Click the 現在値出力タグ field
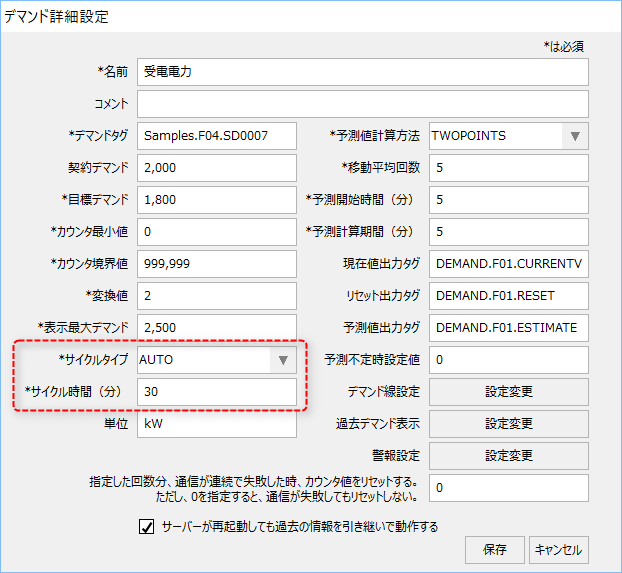 click(x=508, y=264)
